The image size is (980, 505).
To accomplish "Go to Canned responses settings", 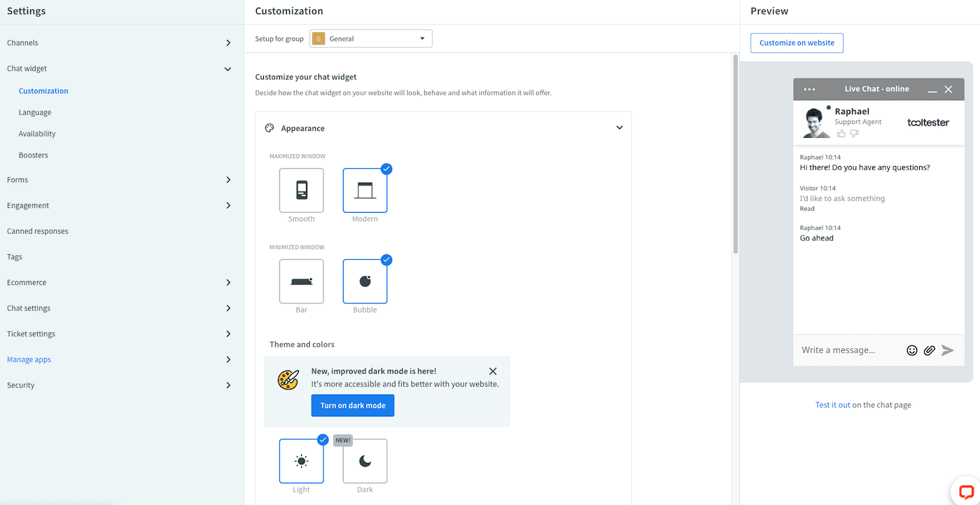I will click(x=38, y=231).
